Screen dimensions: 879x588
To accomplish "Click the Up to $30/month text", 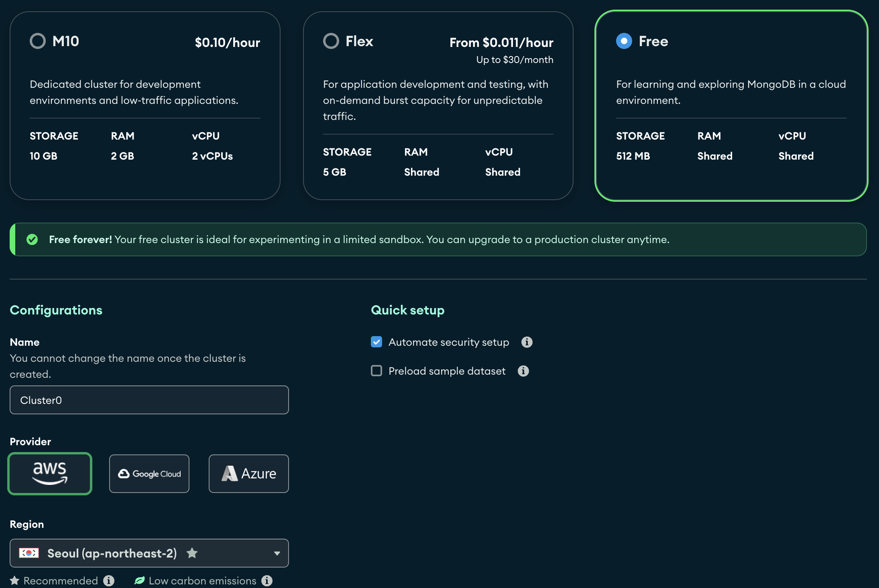I will [515, 60].
